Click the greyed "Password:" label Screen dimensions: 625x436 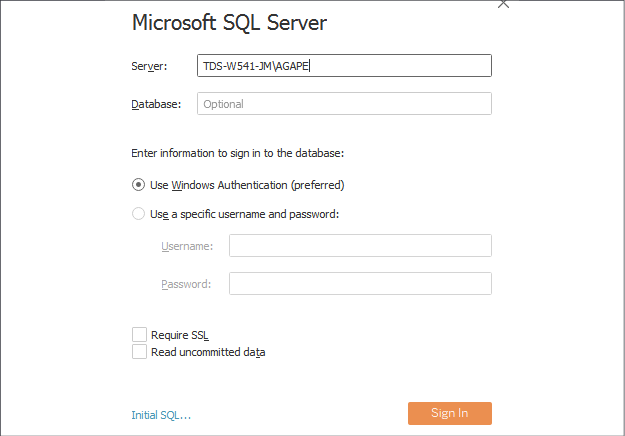[186, 284]
